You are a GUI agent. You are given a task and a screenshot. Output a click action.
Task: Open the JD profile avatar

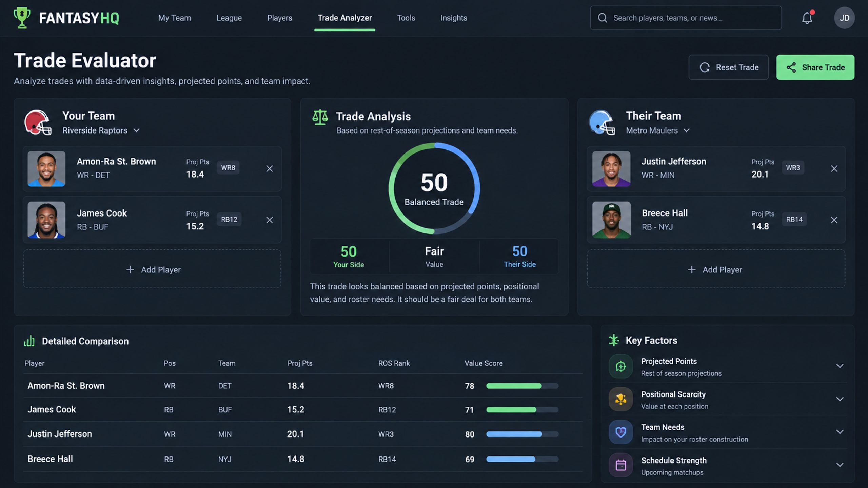tap(844, 18)
